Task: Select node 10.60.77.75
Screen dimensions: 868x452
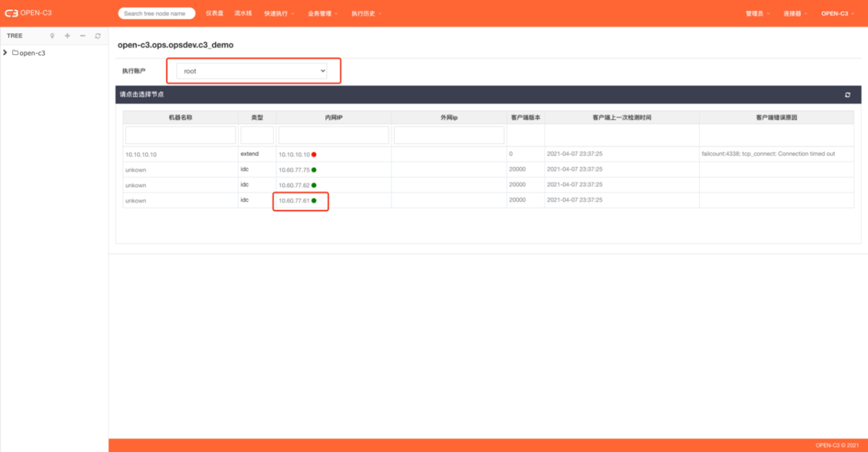Action: (294, 170)
